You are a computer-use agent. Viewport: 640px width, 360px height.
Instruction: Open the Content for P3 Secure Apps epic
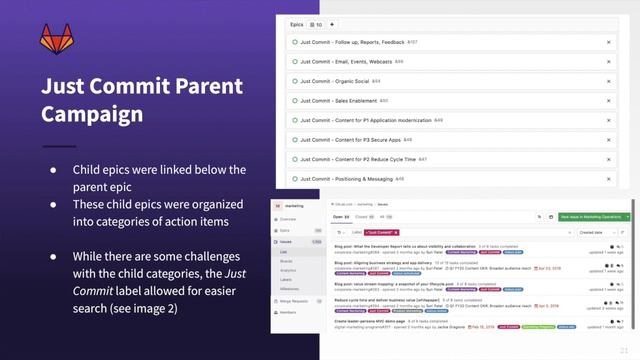351,140
